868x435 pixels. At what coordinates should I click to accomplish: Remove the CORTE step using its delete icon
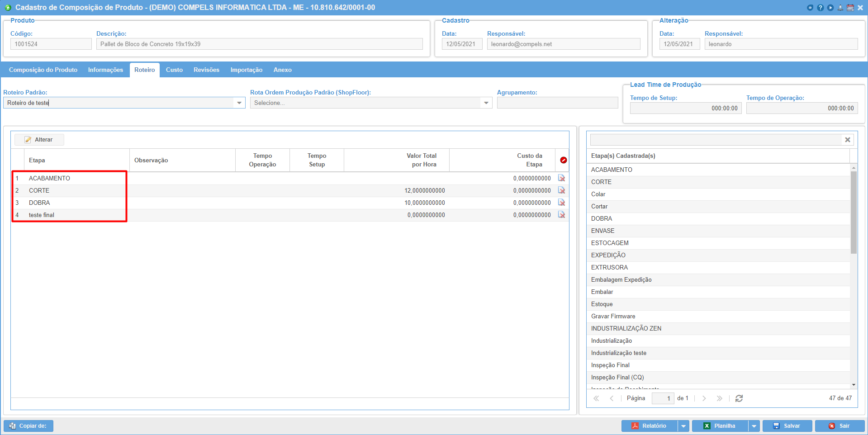(562, 190)
